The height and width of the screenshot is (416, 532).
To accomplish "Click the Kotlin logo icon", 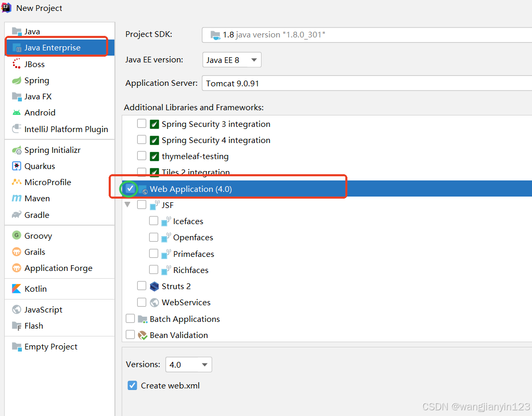I will click(17, 289).
